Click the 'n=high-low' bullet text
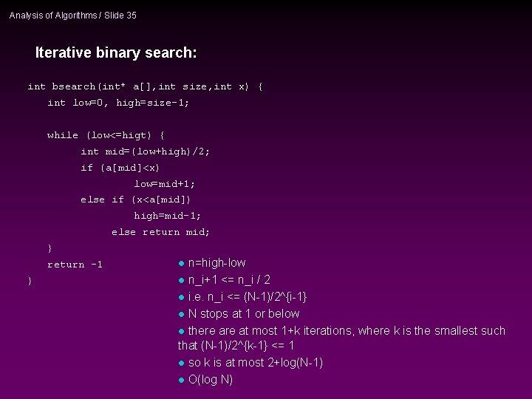The height and width of the screenshot is (399, 532). [216, 262]
